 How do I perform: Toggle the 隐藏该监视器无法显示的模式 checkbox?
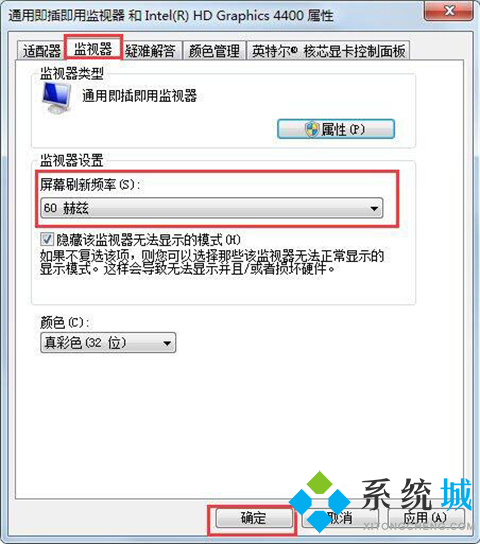[x=47, y=239]
